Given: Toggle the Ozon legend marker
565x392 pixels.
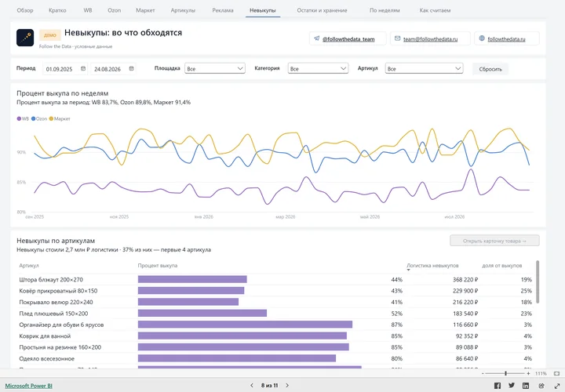Looking at the screenshot, I should pos(33,118).
